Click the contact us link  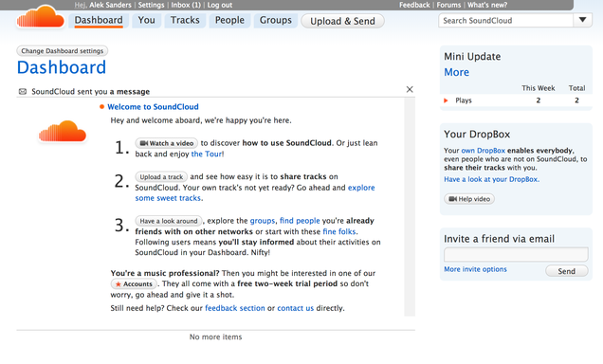pos(296,308)
